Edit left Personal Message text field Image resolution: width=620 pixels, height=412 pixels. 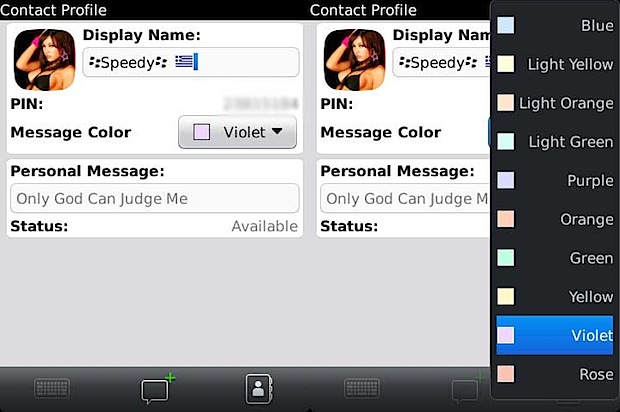[x=155, y=198]
